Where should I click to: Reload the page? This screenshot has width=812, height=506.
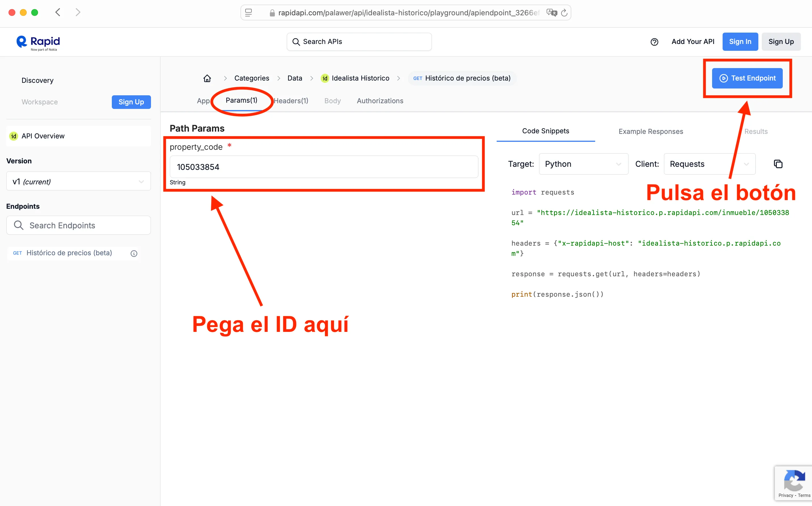tap(564, 13)
